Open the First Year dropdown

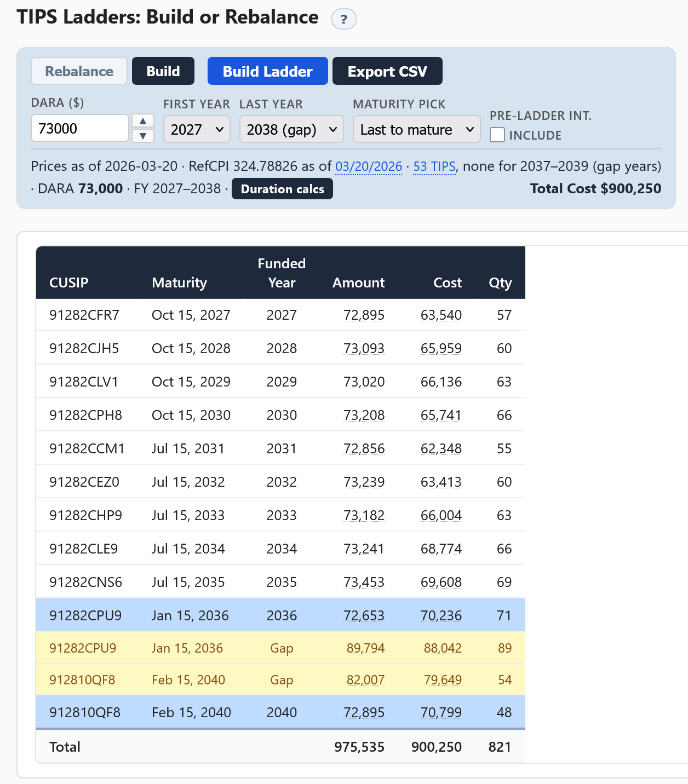(x=197, y=129)
